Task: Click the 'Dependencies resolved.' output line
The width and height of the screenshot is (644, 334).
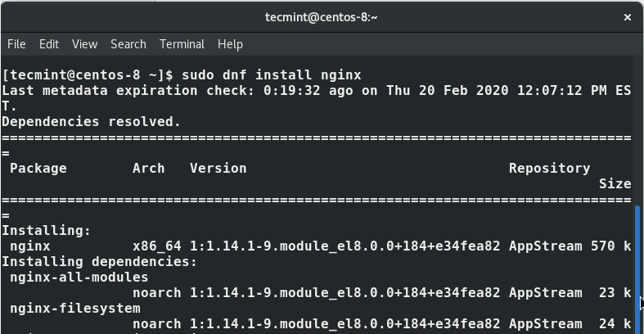Action: pyautogui.click(x=91, y=121)
